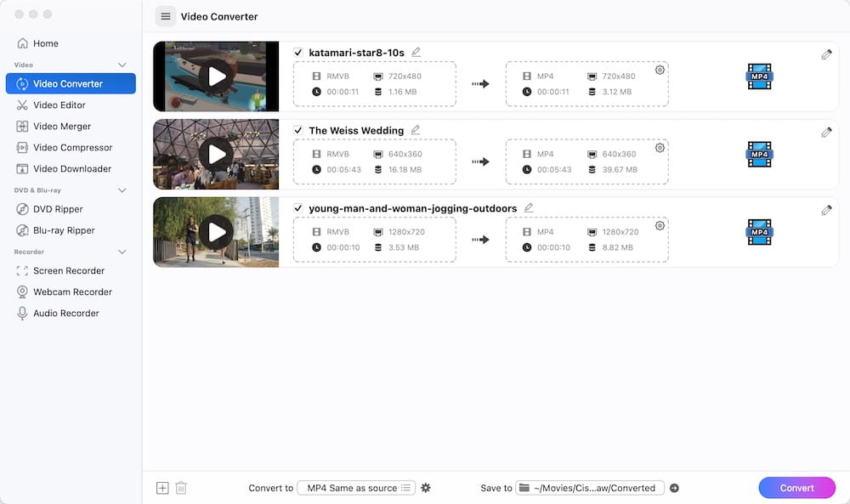The height and width of the screenshot is (504, 850).
Task: Click MP4 format icon for jogging-outdoors video
Action: [759, 232]
